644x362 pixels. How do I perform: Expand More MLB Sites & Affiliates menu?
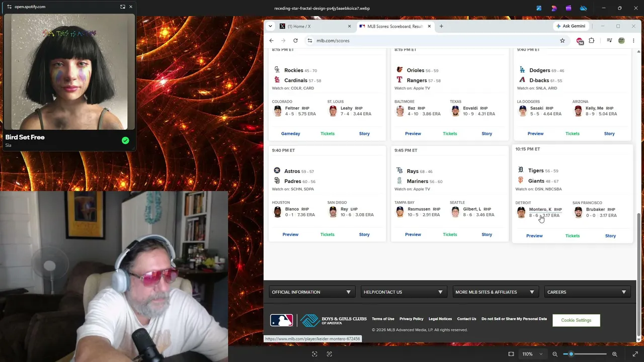tap(495, 292)
